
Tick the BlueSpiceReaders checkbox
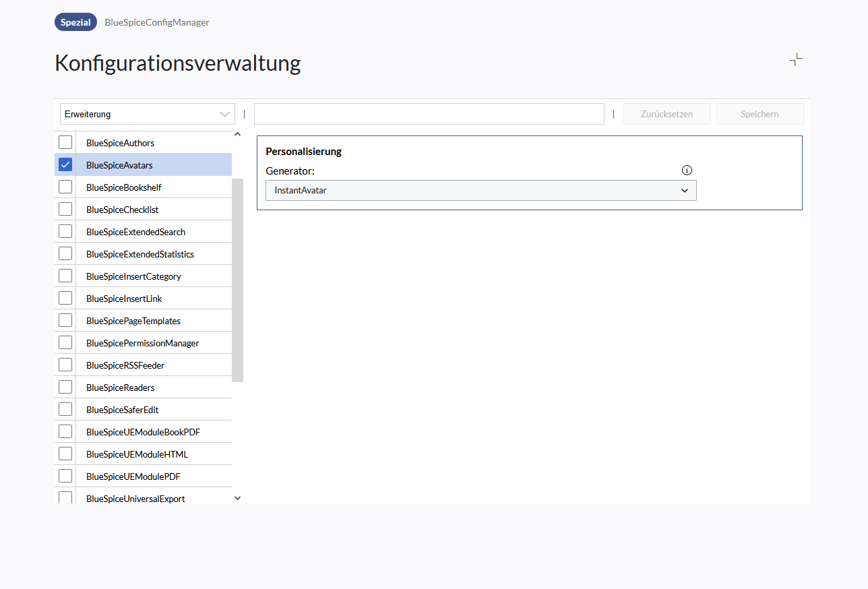[x=65, y=387]
